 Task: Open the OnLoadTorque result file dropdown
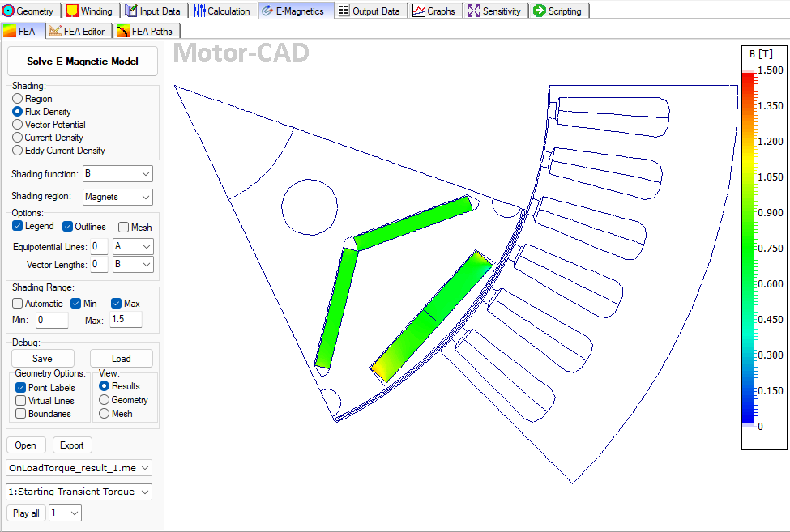point(79,467)
